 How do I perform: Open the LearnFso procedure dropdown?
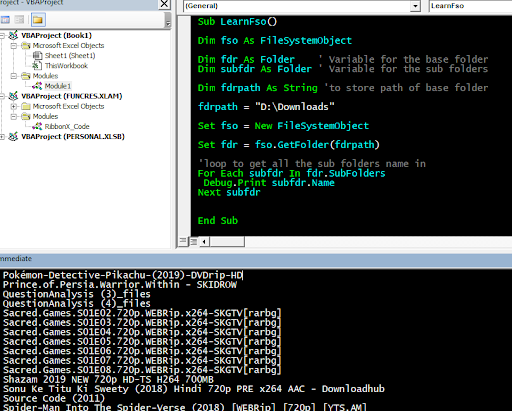point(471,6)
